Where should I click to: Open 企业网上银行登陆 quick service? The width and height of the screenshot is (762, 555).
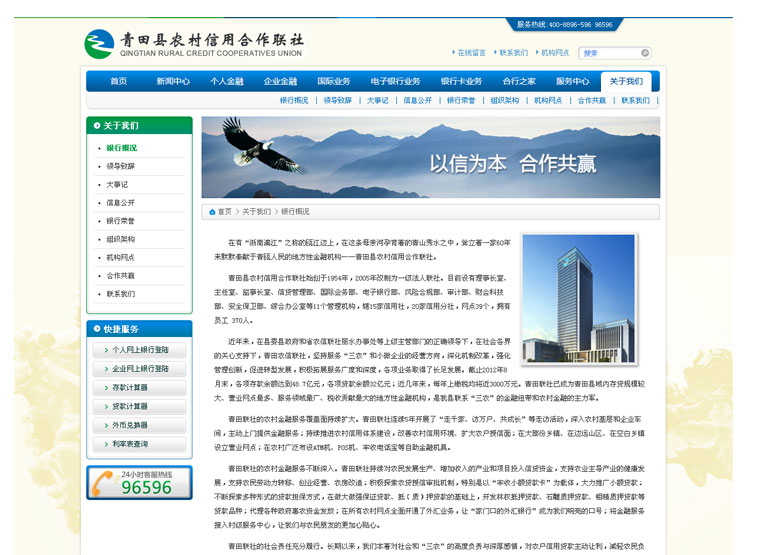coord(139,369)
